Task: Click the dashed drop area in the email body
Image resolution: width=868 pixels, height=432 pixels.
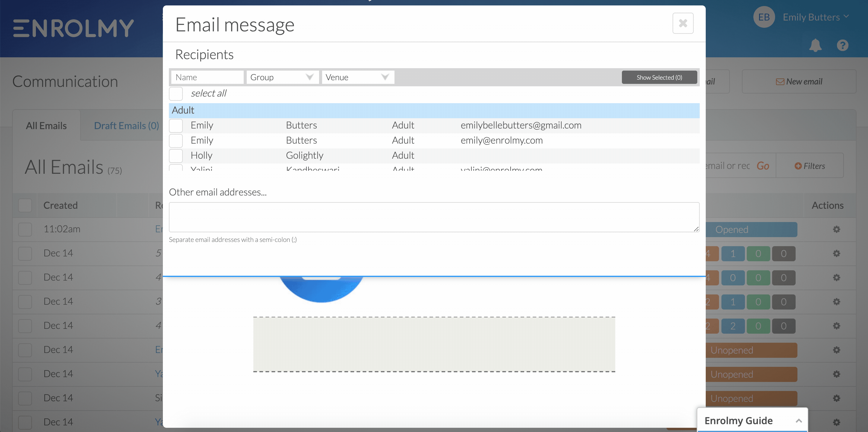Action: click(434, 345)
